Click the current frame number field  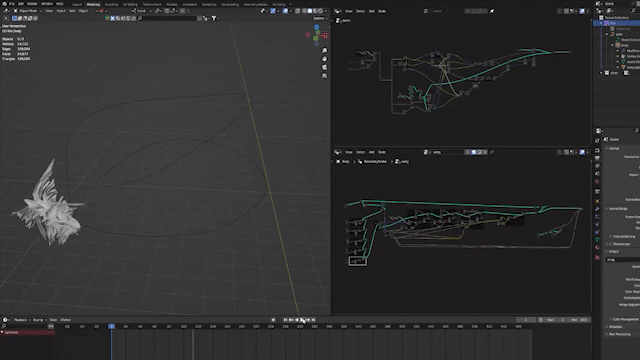point(525,320)
